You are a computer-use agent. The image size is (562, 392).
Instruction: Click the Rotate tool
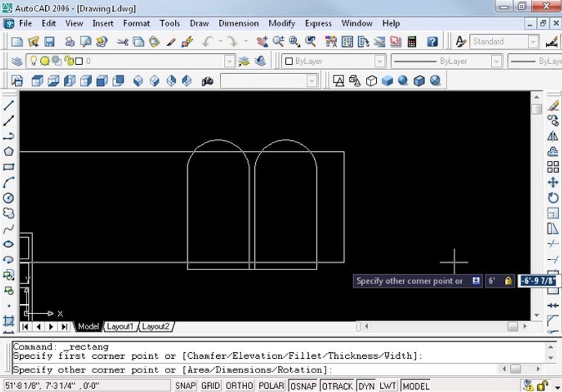tap(553, 198)
